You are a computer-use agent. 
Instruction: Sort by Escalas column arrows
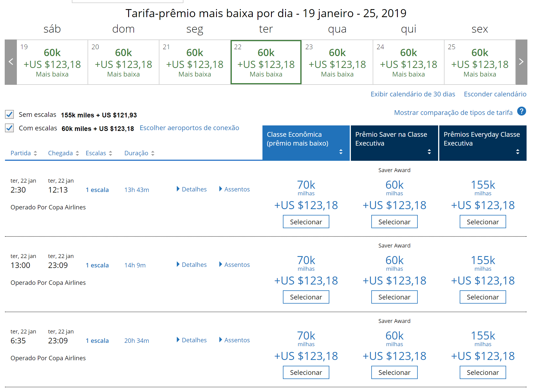111,153
